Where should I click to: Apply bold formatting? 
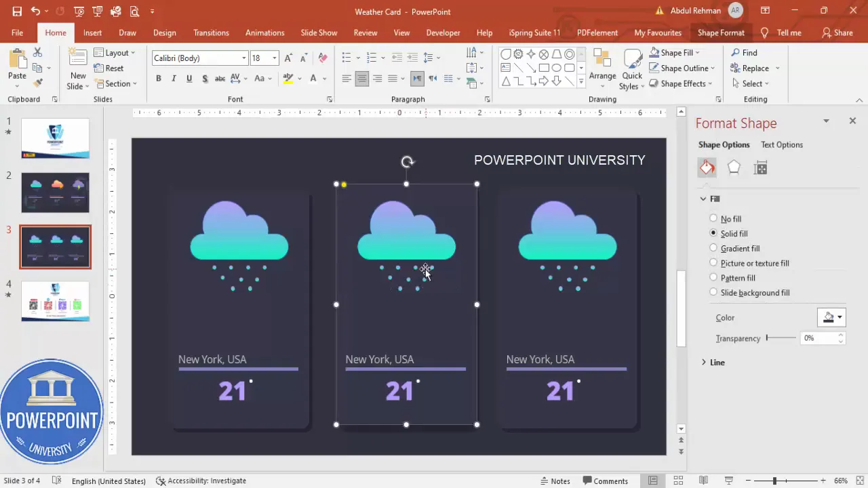point(159,79)
